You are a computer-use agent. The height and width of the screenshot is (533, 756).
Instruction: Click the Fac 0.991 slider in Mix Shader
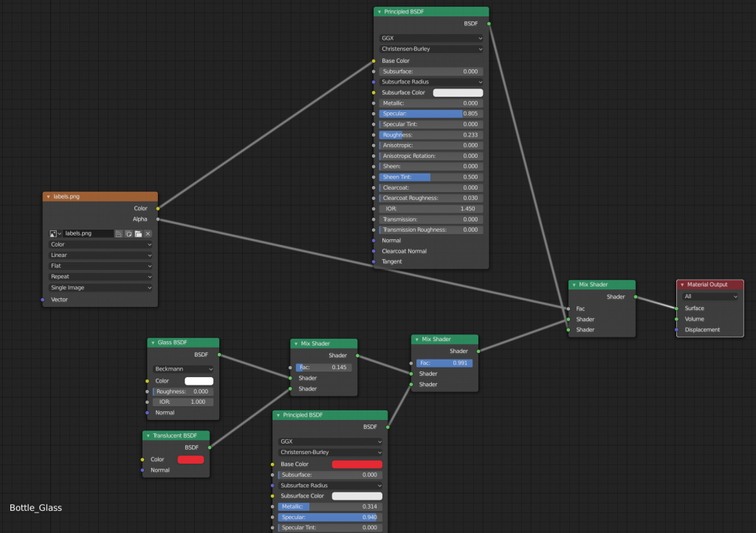tap(444, 363)
